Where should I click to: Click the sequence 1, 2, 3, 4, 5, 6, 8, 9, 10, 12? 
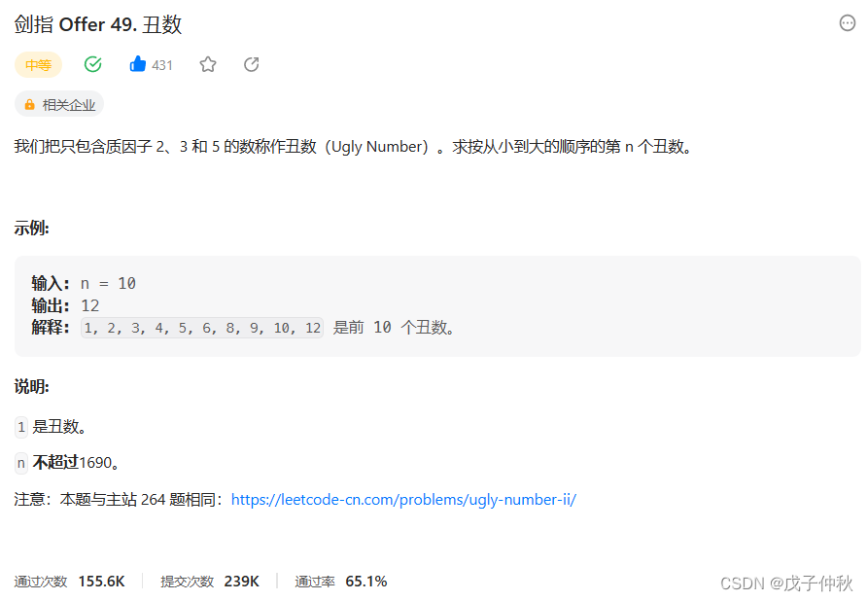202,328
